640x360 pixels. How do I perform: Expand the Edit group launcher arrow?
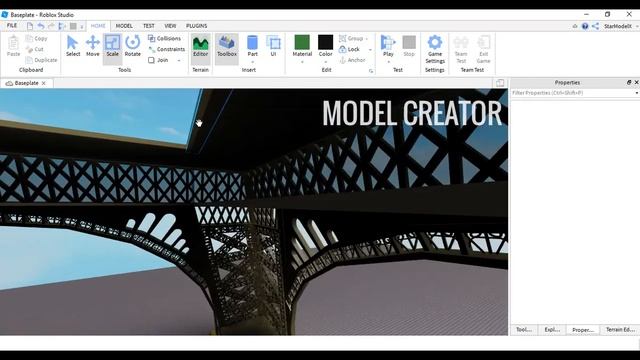click(371, 71)
